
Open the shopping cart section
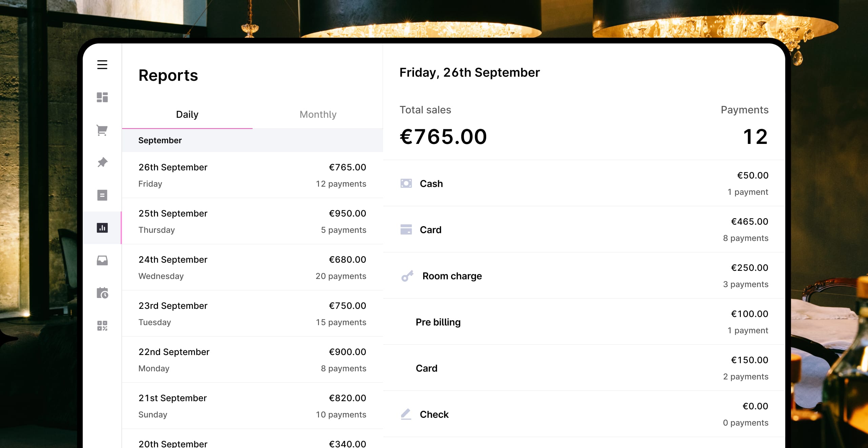102,130
